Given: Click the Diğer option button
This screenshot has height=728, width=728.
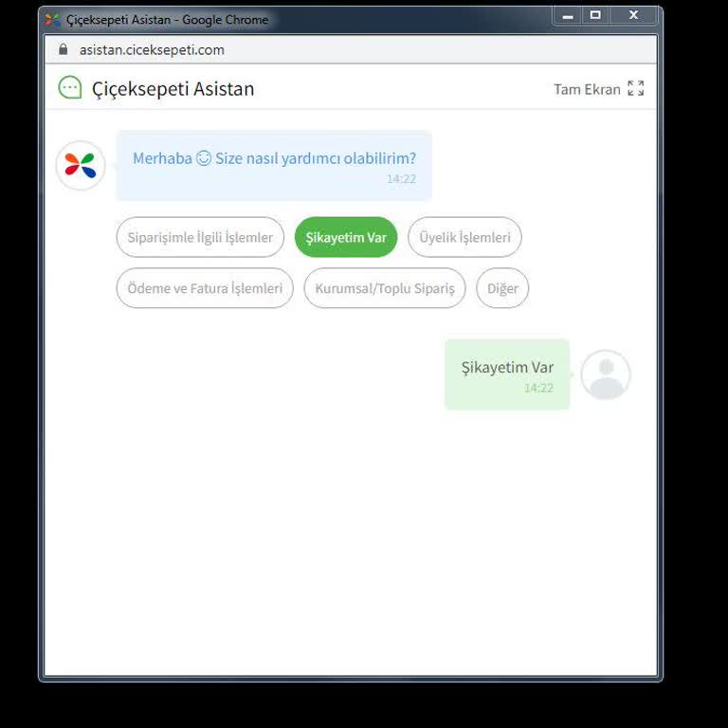Looking at the screenshot, I should coord(502,288).
